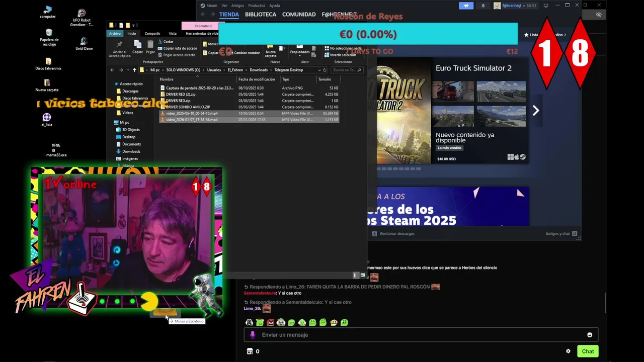Click the Lo más vendido tag
The height and width of the screenshot is (362, 644).
(449, 148)
